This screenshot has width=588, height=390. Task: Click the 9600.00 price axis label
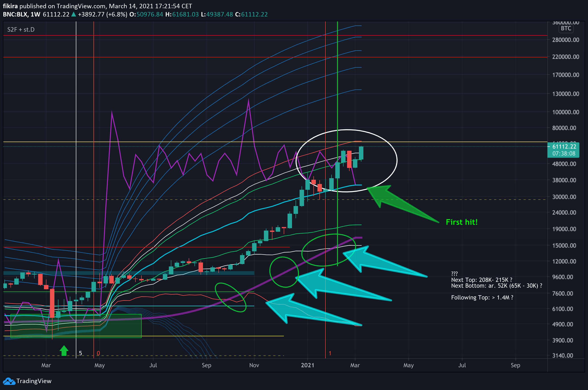tap(563, 277)
